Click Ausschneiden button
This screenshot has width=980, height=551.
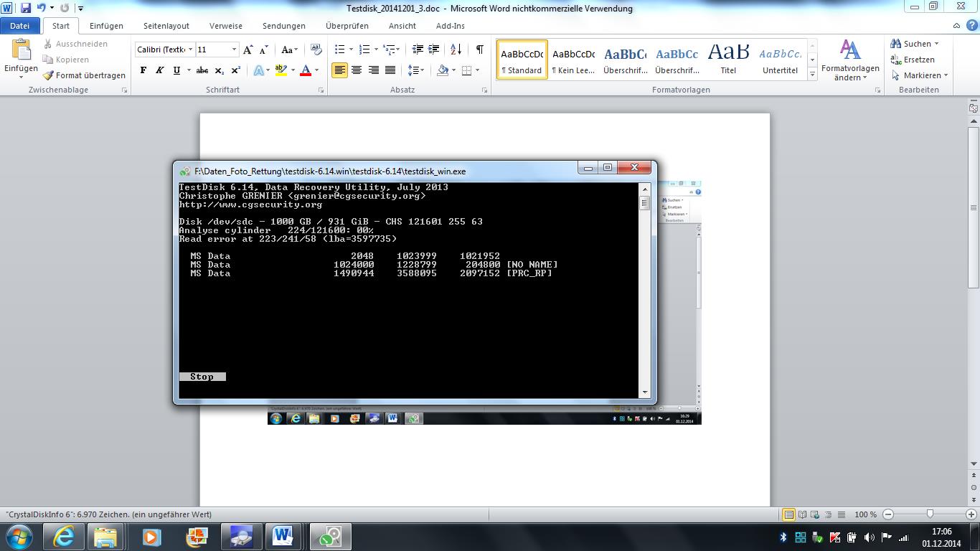75,44
